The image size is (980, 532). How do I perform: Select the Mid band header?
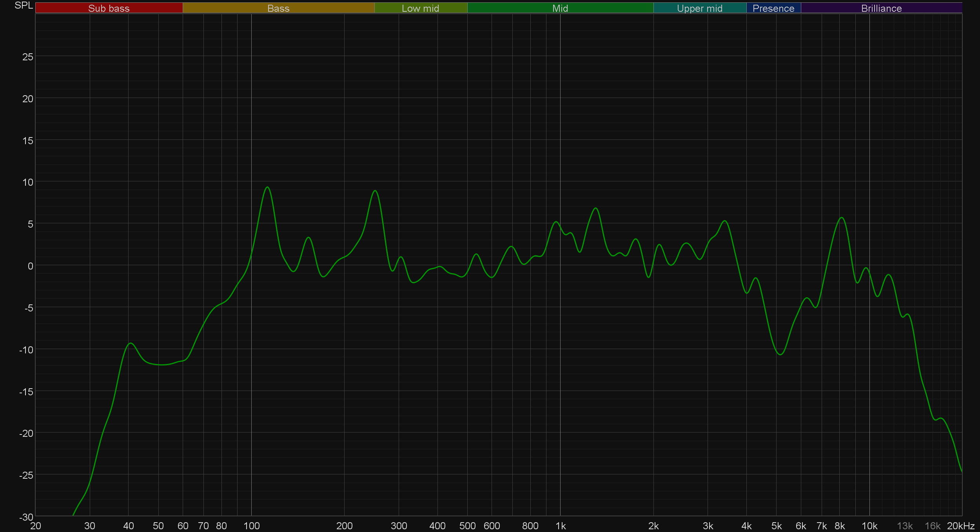pyautogui.click(x=560, y=8)
